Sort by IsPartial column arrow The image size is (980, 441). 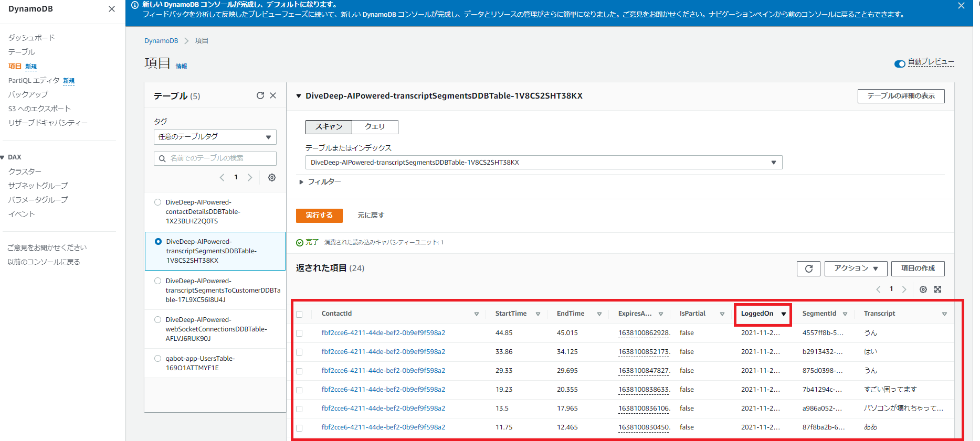722,314
